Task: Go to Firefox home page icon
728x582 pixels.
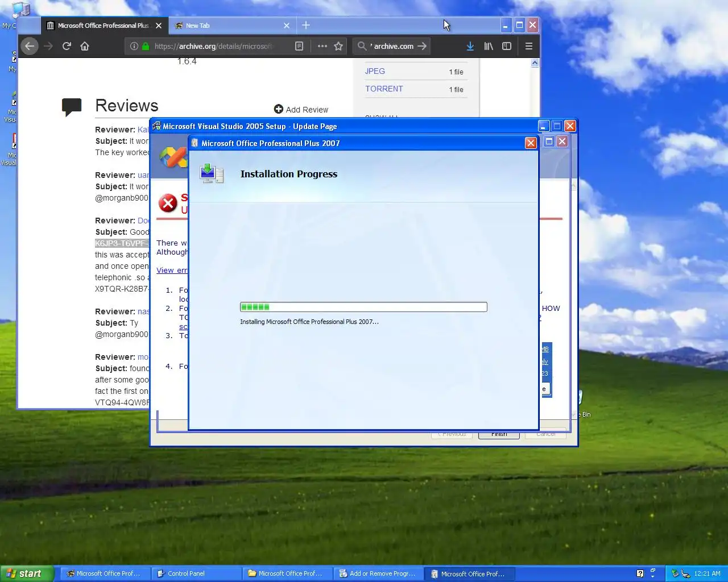Action: [x=85, y=46]
